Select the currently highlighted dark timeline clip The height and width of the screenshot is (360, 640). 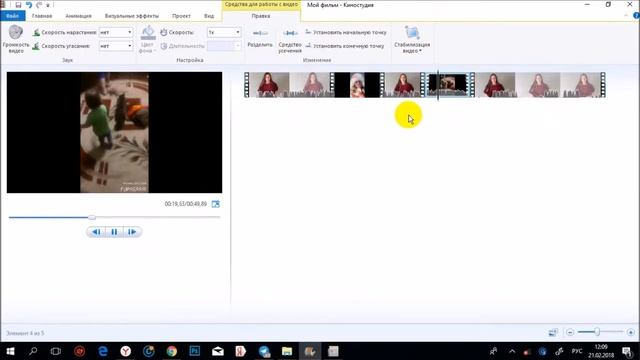(450, 85)
